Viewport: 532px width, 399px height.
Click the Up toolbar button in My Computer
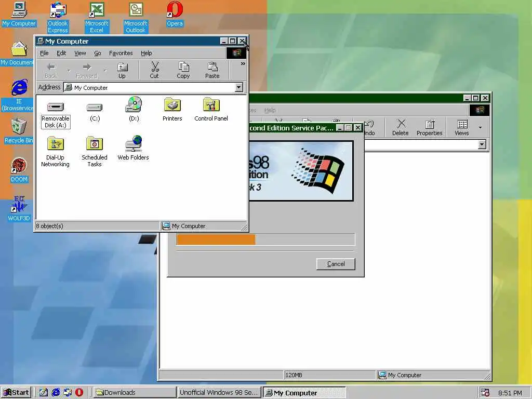pos(122,71)
